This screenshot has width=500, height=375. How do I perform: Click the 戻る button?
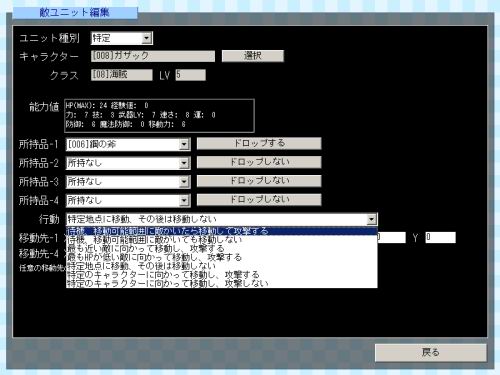pos(431,353)
